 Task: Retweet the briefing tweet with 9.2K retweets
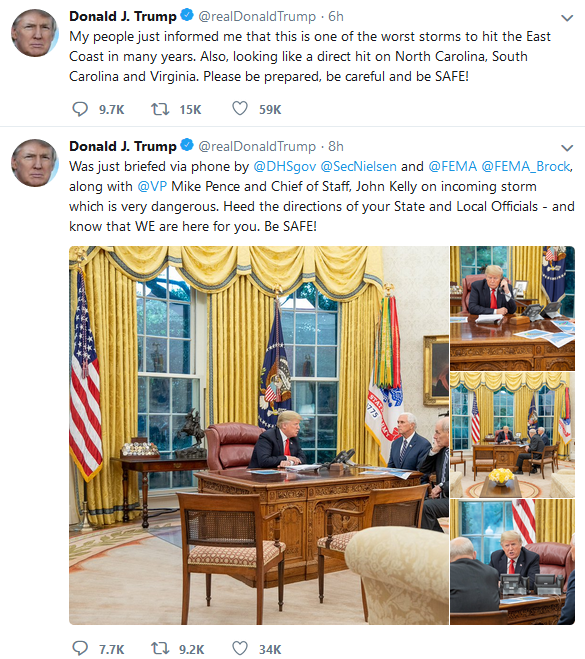pos(160,648)
